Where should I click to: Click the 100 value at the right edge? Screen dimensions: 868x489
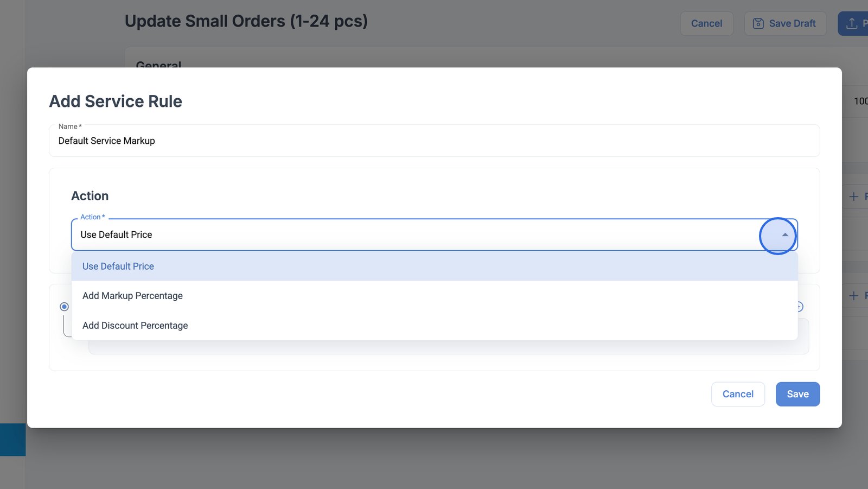[860, 101]
